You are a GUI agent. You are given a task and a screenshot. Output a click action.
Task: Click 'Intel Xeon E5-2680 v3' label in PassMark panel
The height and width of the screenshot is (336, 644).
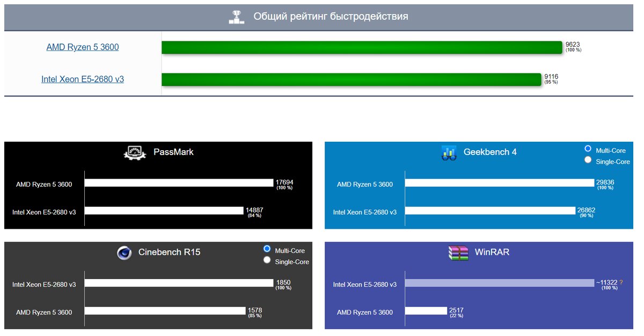coord(44,212)
